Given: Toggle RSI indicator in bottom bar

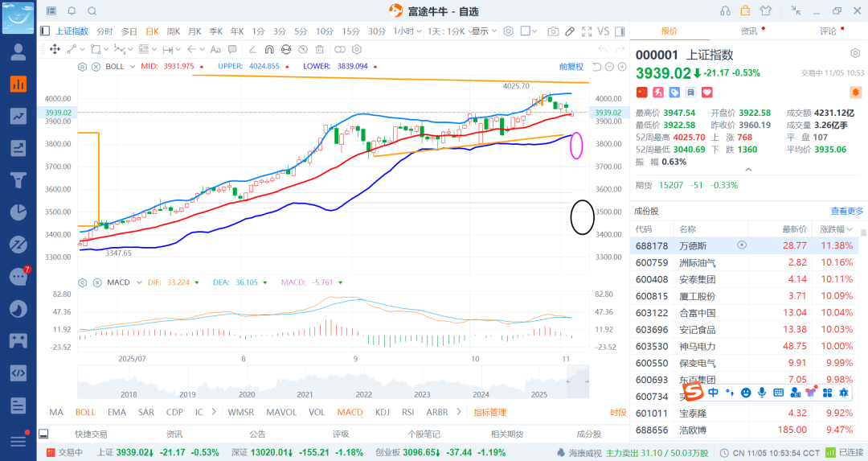Looking at the screenshot, I should tap(408, 412).
